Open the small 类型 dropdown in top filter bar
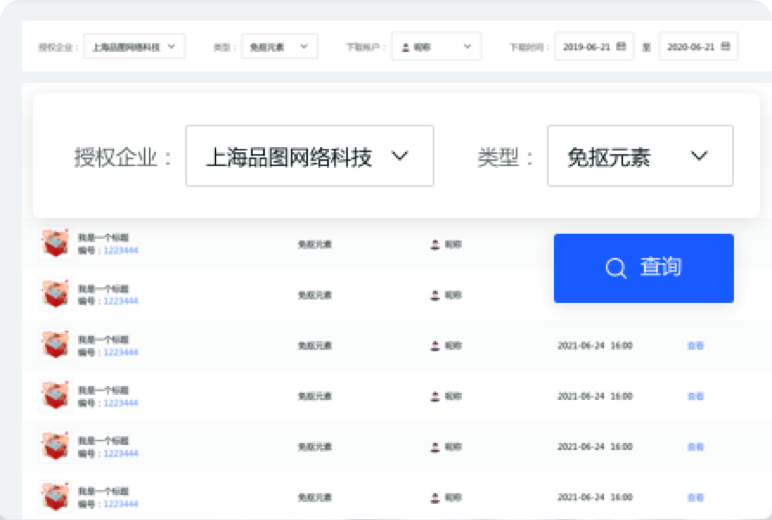Screen dimensions: 772x520 click(279, 46)
